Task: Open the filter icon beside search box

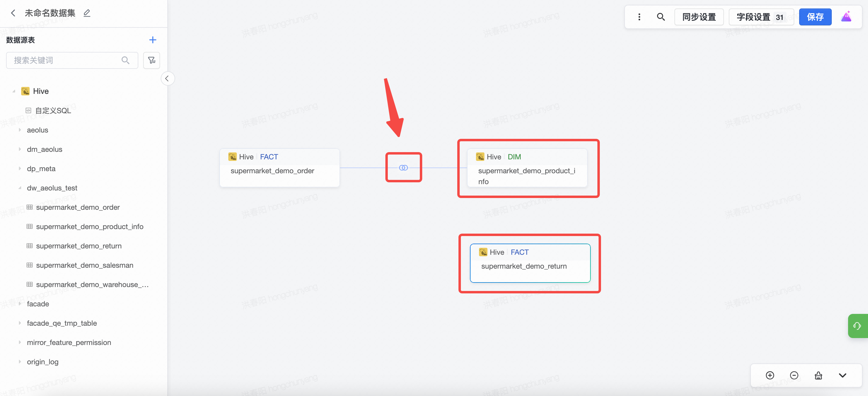Action: pos(152,60)
